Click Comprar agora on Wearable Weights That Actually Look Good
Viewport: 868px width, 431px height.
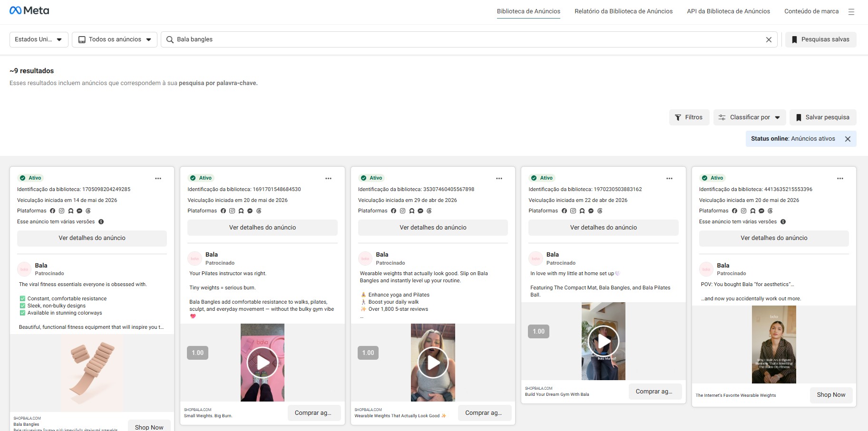click(x=484, y=413)
